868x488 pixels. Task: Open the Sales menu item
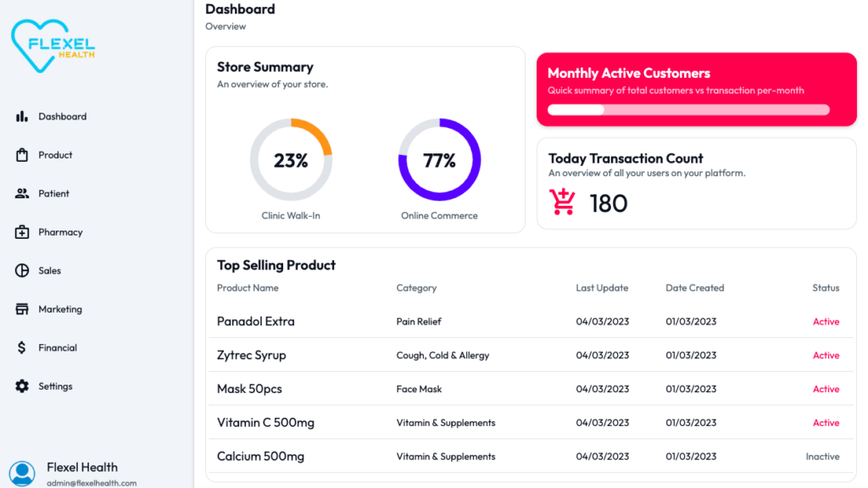(x=50, y=270)
